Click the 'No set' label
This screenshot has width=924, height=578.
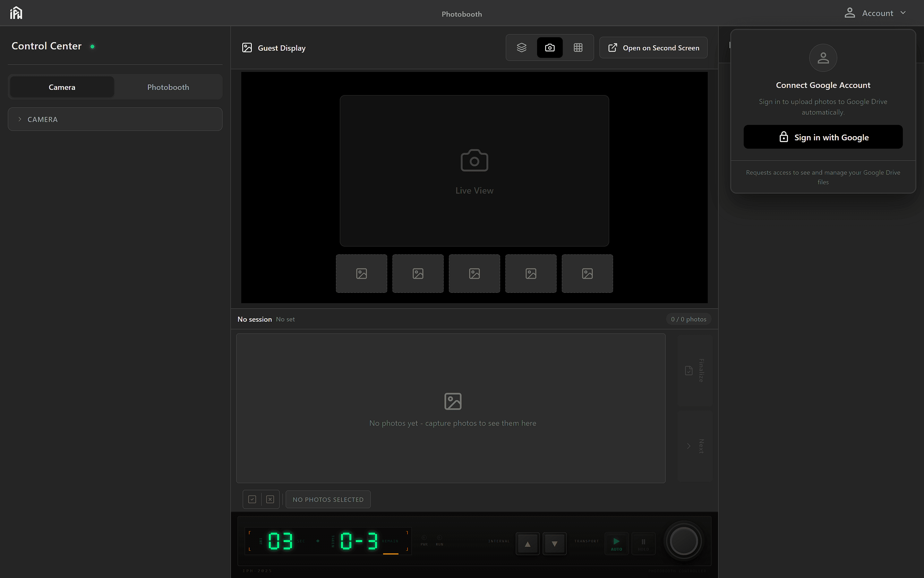pos(285,319)
